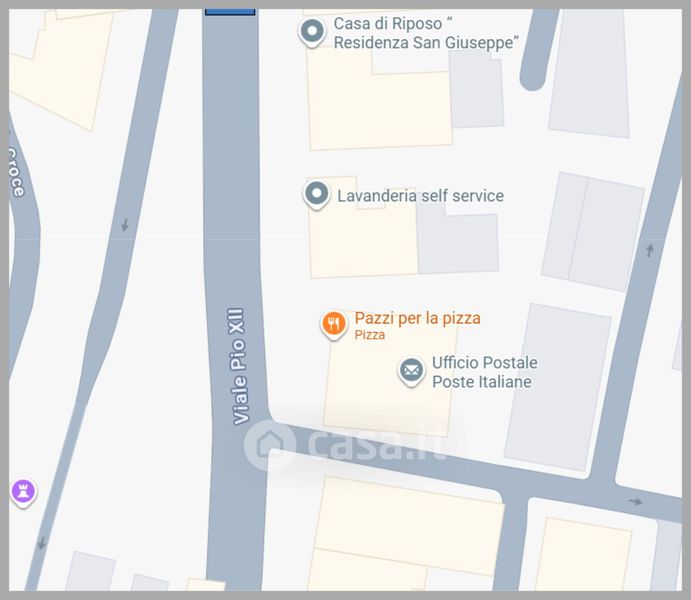Click the bottom-left down arrow on the street
The image size is (691, 600).
[42, 543]
